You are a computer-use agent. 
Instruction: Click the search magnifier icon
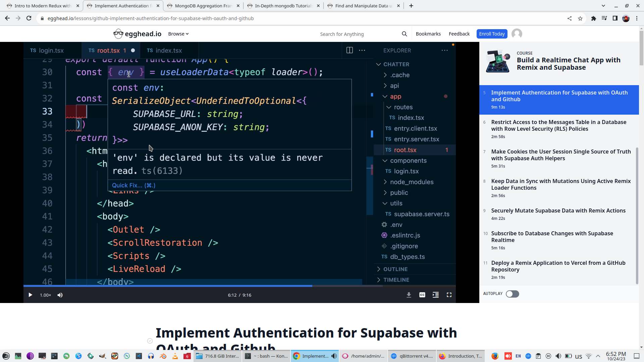404,34
